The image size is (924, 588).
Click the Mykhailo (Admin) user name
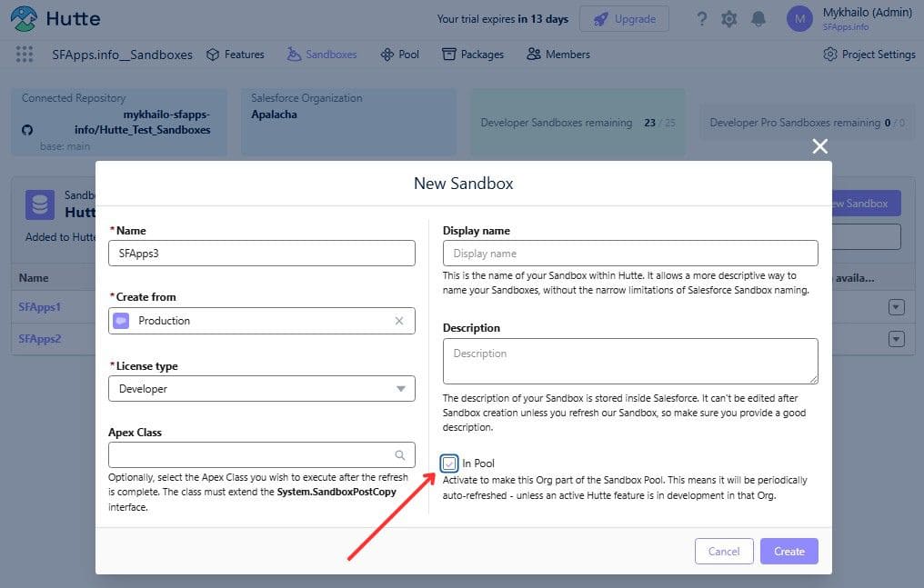point(868,13)
